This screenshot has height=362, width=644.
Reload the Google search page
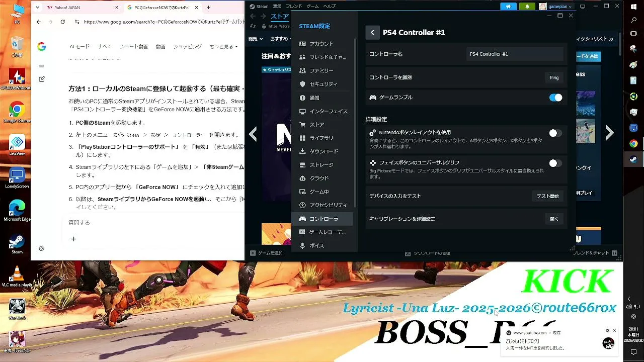62,22
